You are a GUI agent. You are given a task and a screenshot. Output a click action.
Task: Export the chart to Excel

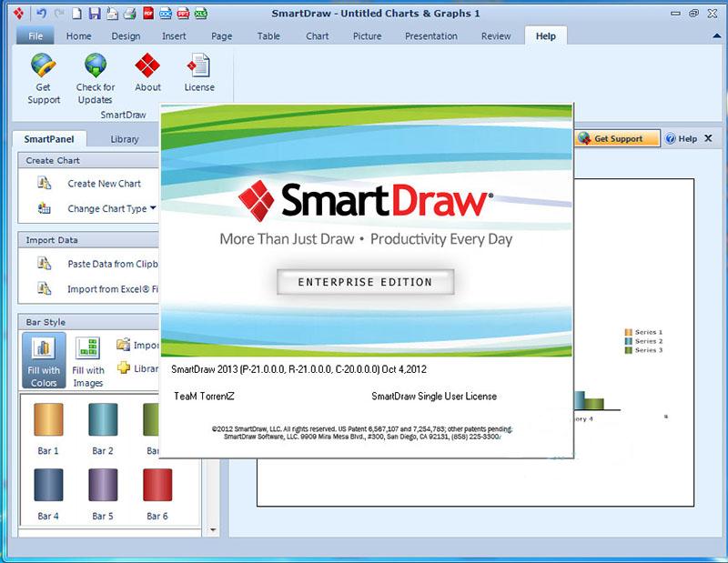201,14
